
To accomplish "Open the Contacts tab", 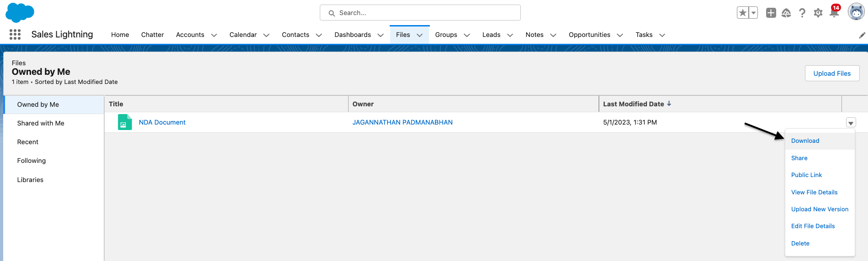I will (296, 35).
